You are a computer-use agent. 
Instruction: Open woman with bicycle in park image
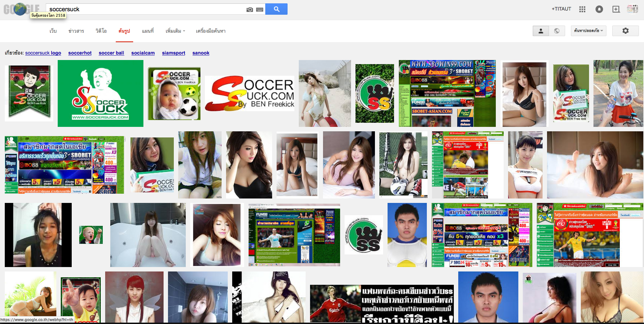(618, 93)
